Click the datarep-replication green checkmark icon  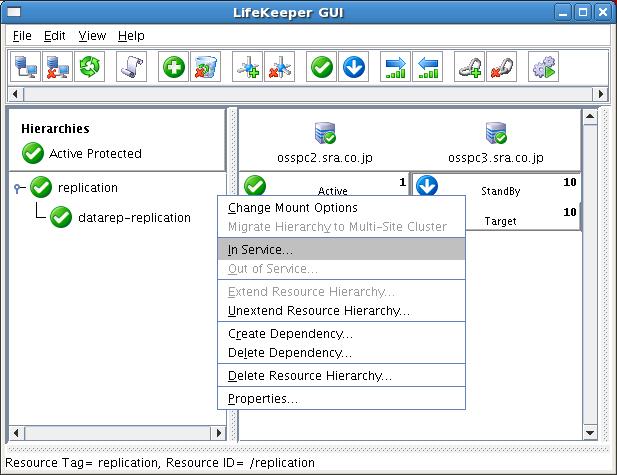coord(61,217)
